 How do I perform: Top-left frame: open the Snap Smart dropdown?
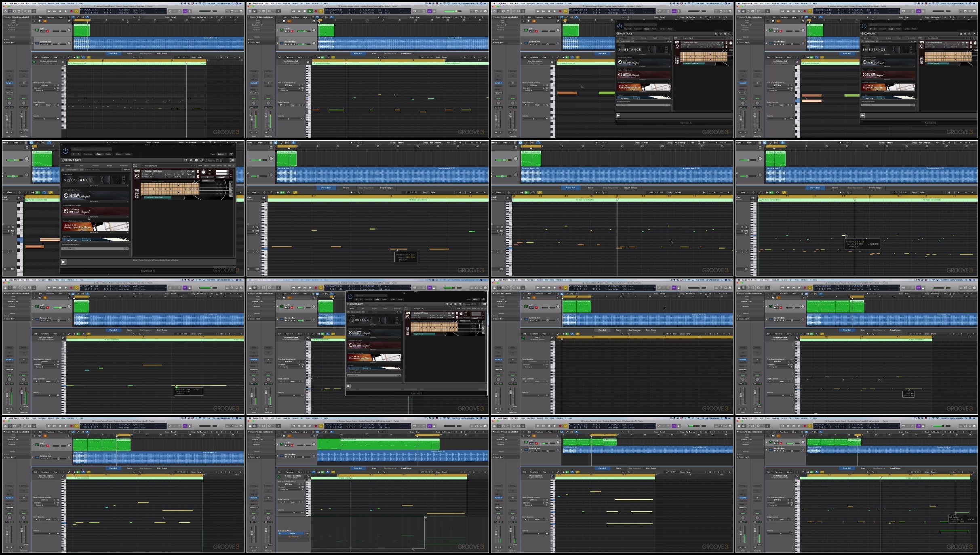tap(180, 17)
